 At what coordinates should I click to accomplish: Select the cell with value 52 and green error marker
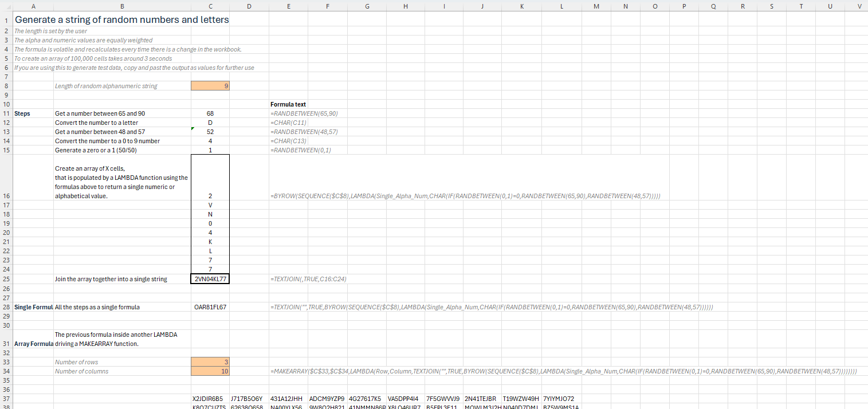210,132
